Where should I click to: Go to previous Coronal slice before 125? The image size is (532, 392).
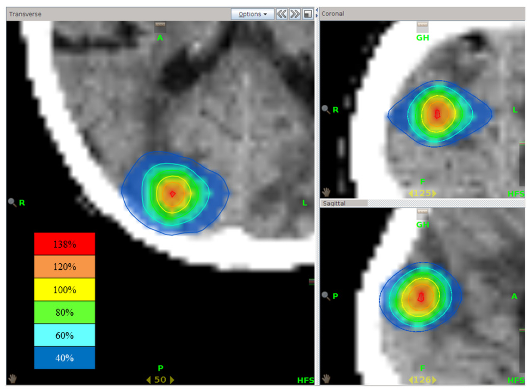point(410,193)
